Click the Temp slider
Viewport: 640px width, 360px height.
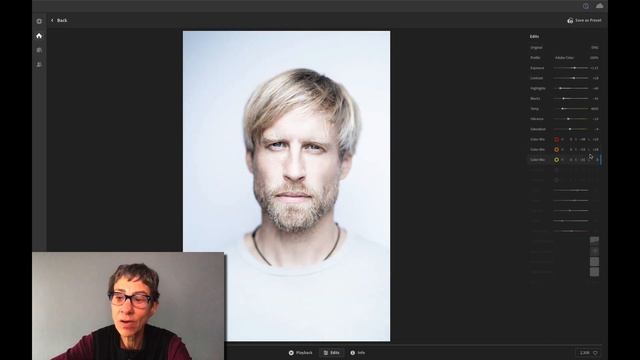(571, 109)
